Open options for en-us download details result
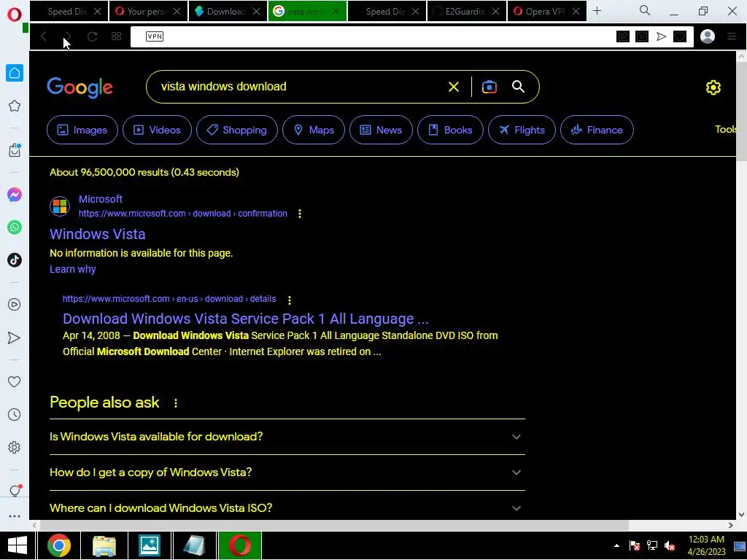Viewport: 747px width, 560px height. (289, 300)
